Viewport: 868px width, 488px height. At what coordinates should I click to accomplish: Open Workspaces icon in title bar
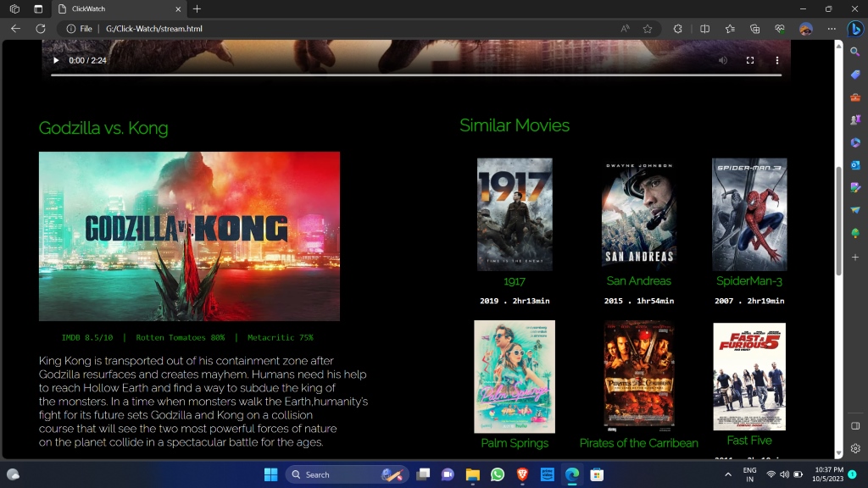pos(15,8)
